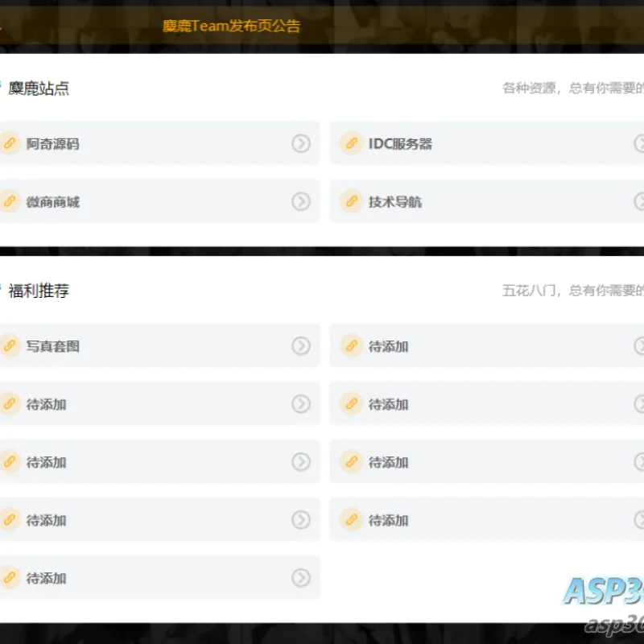Click the 麋鹿Team发布页公告 announcement text

tap(232, 26)
